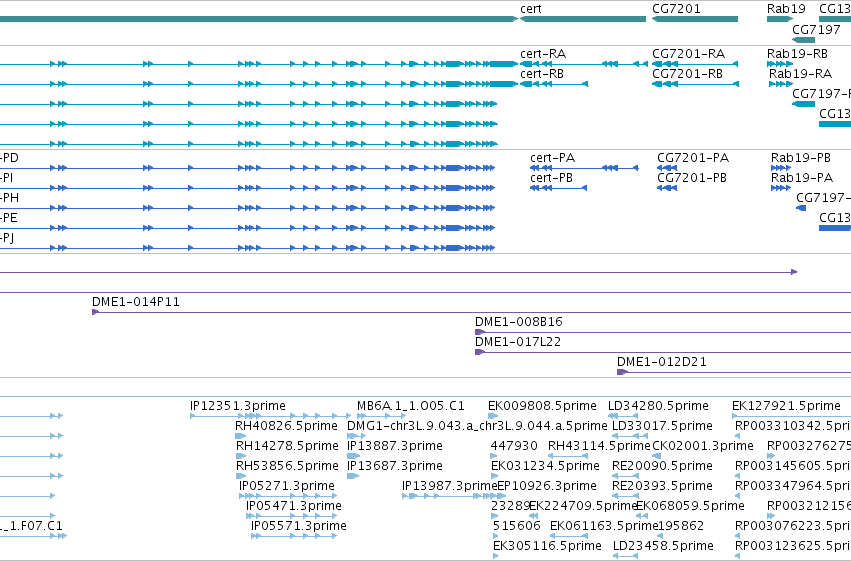The image size is (851, 561).
Task: Select the Rab19-RA transcript label
Action: (x=800, y=73)
